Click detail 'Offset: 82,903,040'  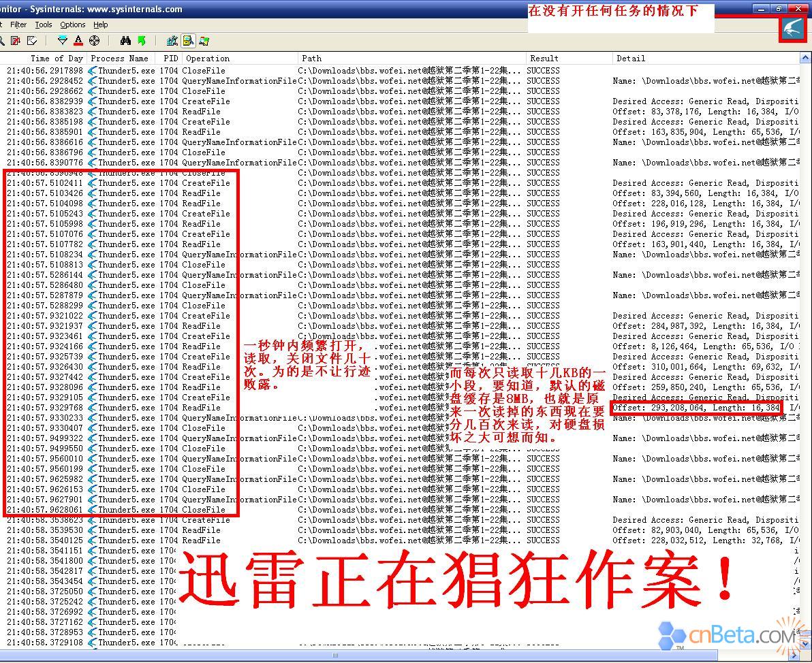click(x=656, y=530)
